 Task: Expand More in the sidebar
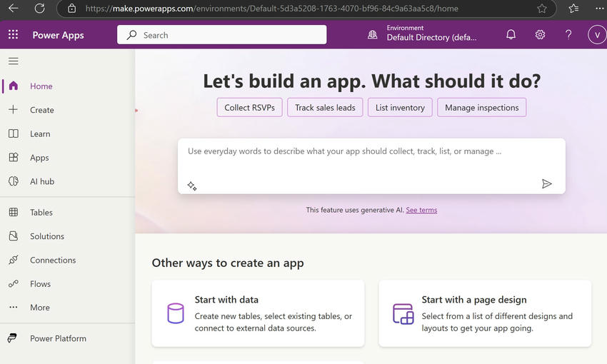[x=40, y=308]
